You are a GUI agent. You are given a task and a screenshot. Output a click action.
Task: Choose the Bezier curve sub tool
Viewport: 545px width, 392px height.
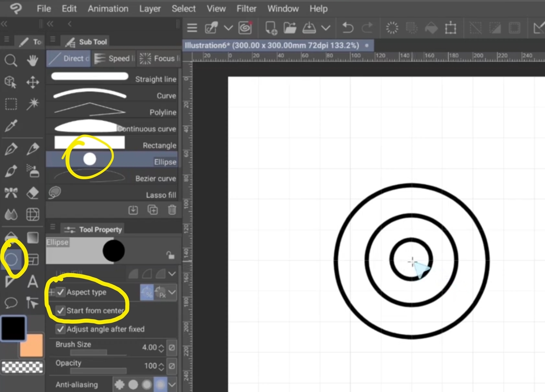point(112,176)
